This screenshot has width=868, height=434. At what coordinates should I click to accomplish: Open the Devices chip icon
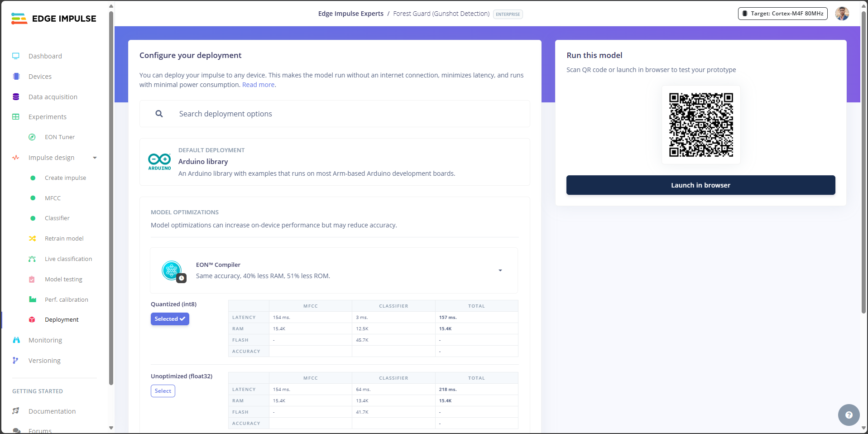(x=16, y=77)
